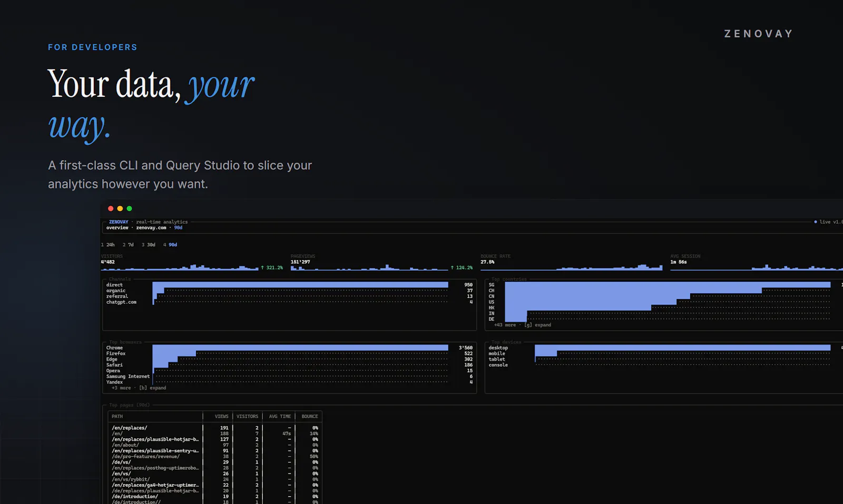Image resolution: width=843 pixels, height=504 pixels.
Task: Select the 'tablet' device row
Action: point(665,360)
